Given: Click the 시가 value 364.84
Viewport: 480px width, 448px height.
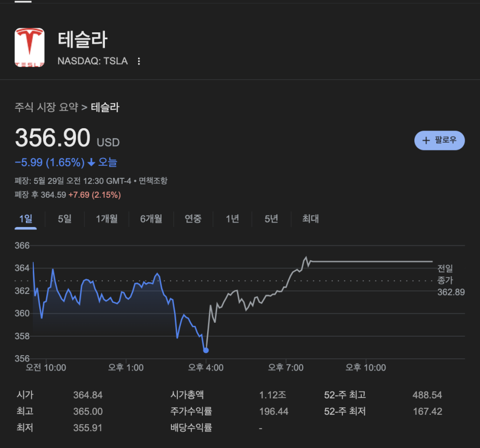Looking at the screenshot, I should click(88, 395).
